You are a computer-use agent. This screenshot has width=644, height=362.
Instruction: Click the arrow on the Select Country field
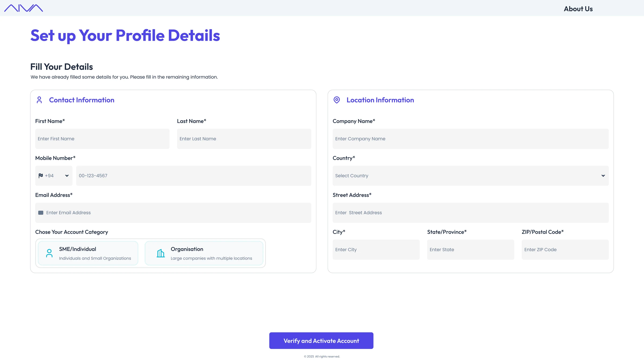click(603, 176)
